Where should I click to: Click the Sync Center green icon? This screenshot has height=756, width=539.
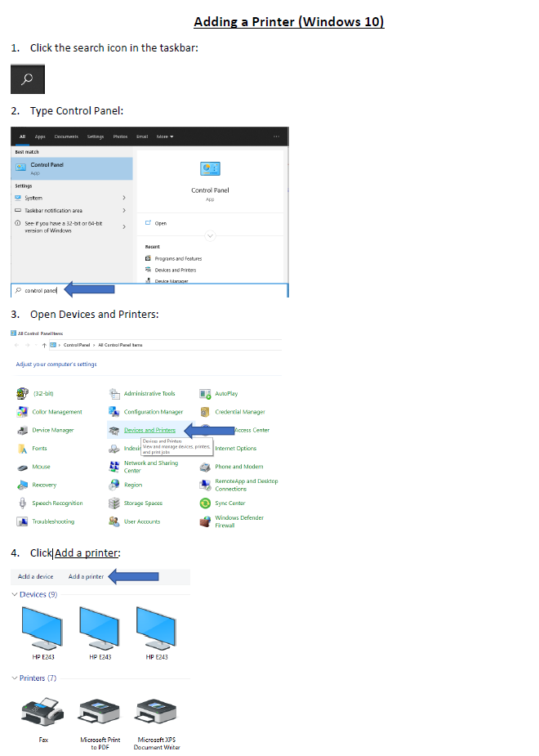[205, 503]
